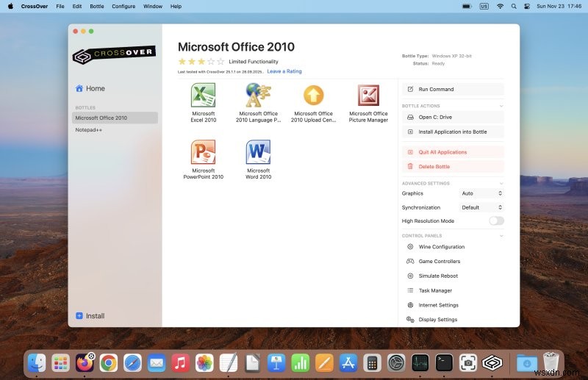Open Microsoft PowerPoint 2010 icon
The image size is (588, 380).
point(204,152)
